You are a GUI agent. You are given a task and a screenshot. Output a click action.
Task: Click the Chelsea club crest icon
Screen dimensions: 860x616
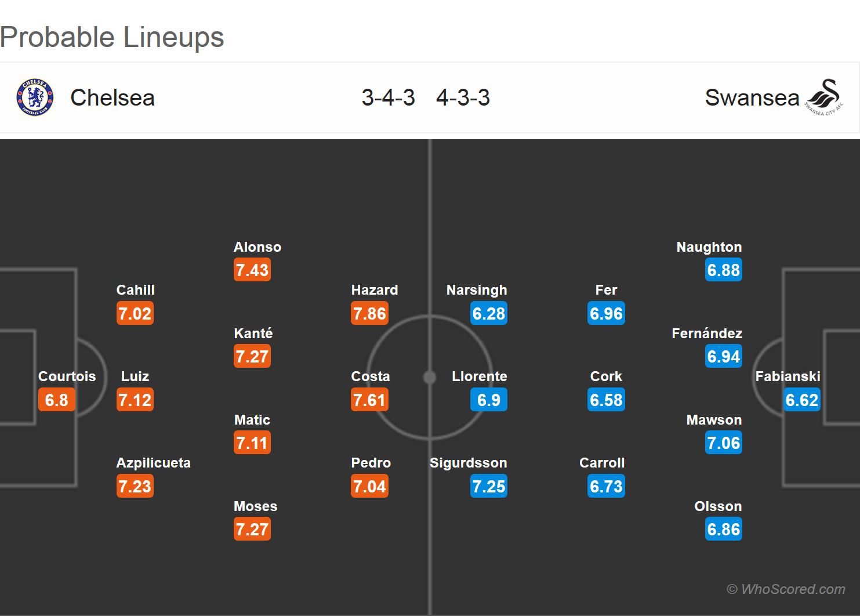[x=35, y=97]
